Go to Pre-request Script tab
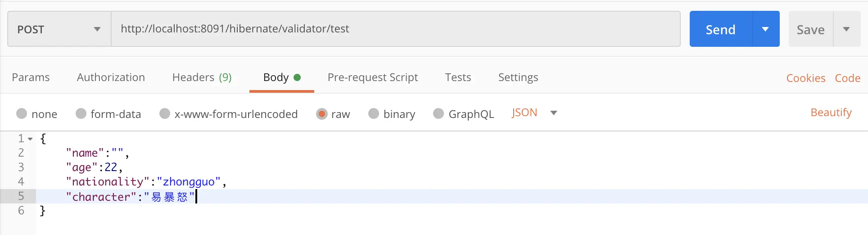868x235 pixels. 372,77
